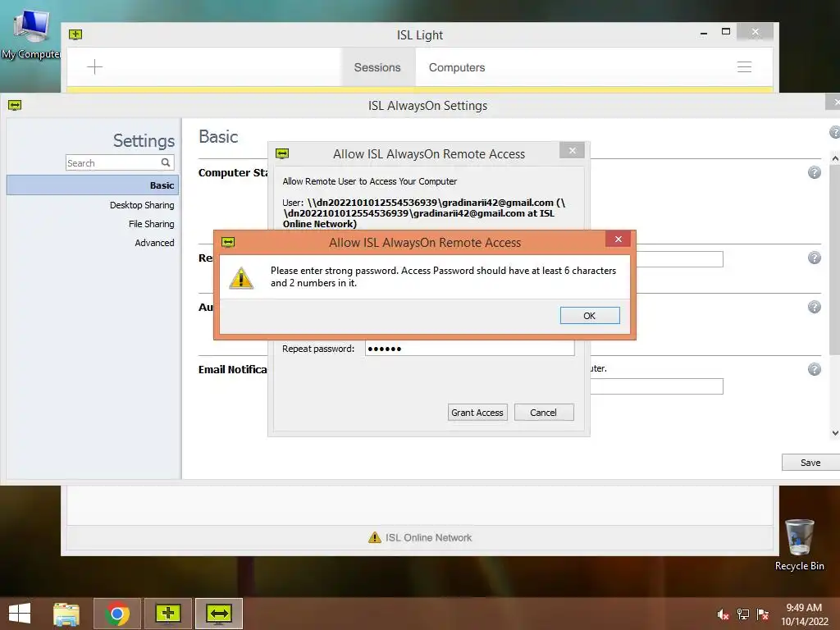Click OK in the password warning dialog

click(x=590, y=316)
